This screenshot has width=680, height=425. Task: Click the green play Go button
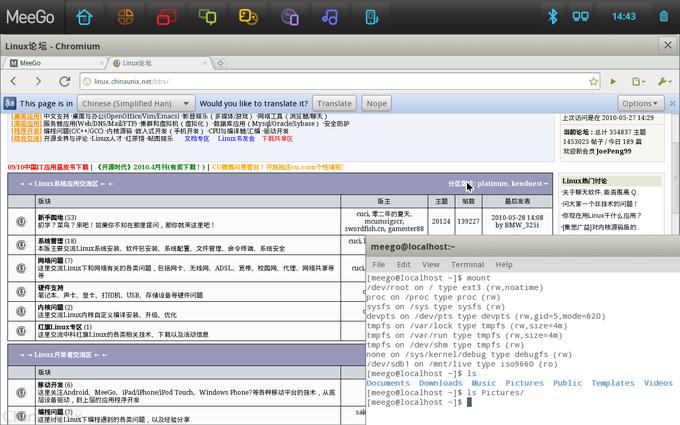click(x=613, y=82)
